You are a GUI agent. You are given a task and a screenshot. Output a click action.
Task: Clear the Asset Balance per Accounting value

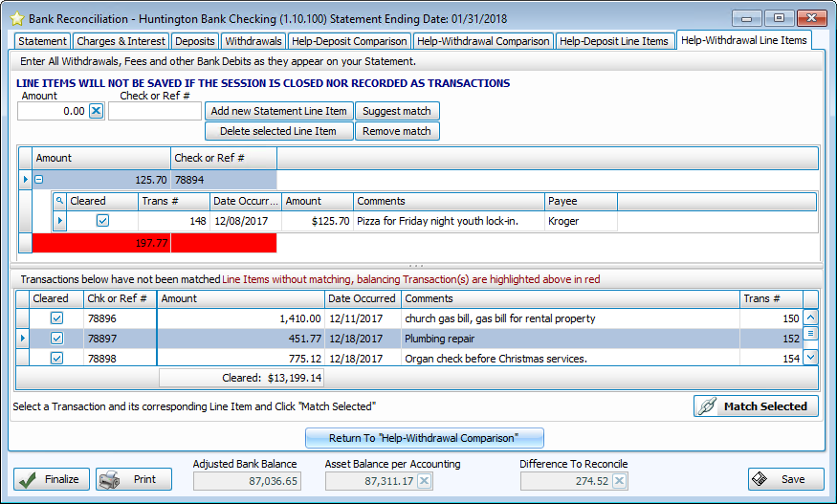point(425,481)
